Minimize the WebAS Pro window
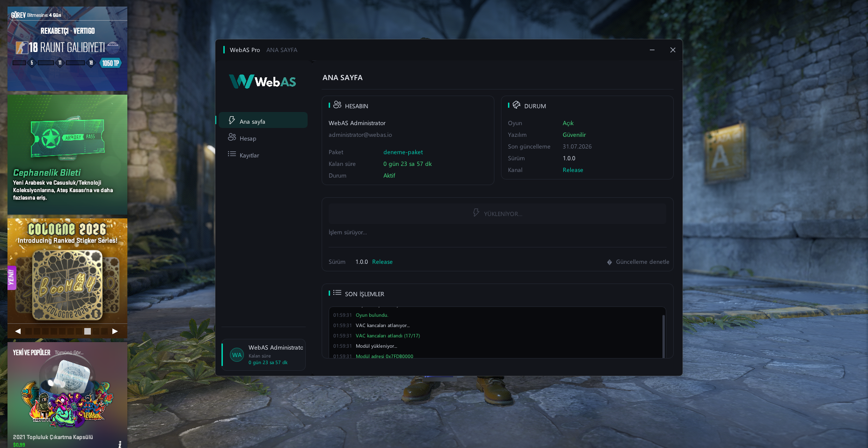The height and width of the screenshot is (448, 868). pyautogui.click(x=652, y=50)
